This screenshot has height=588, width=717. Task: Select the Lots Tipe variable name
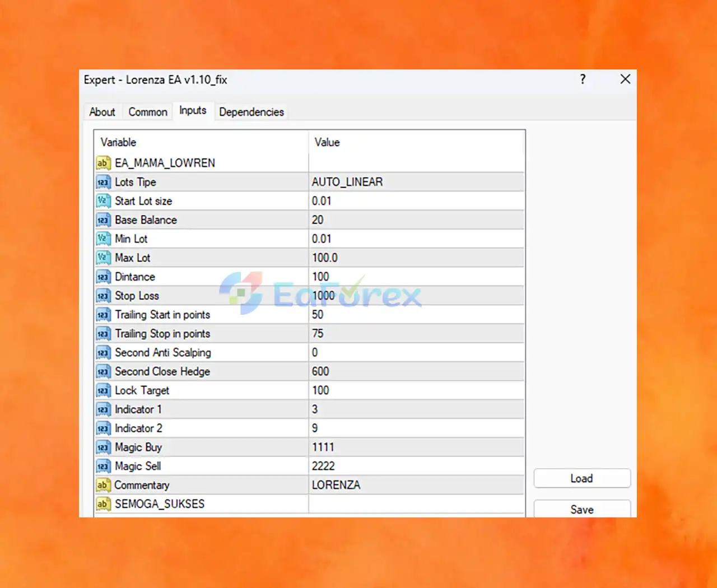[x=136, y=182]
